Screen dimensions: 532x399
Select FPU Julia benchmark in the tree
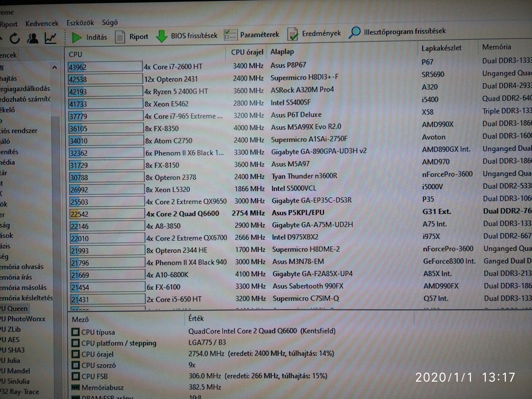pyautogui.click(x=10, y=360)
